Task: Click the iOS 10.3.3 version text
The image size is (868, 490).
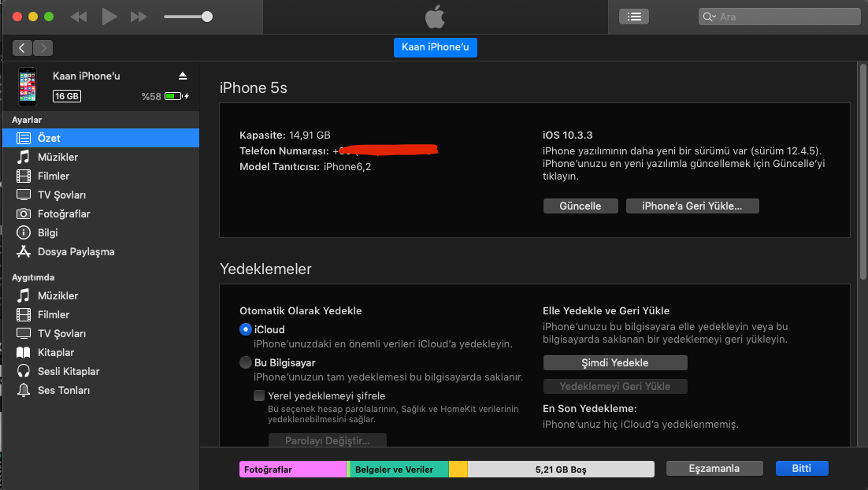Action: coord(567,135)
